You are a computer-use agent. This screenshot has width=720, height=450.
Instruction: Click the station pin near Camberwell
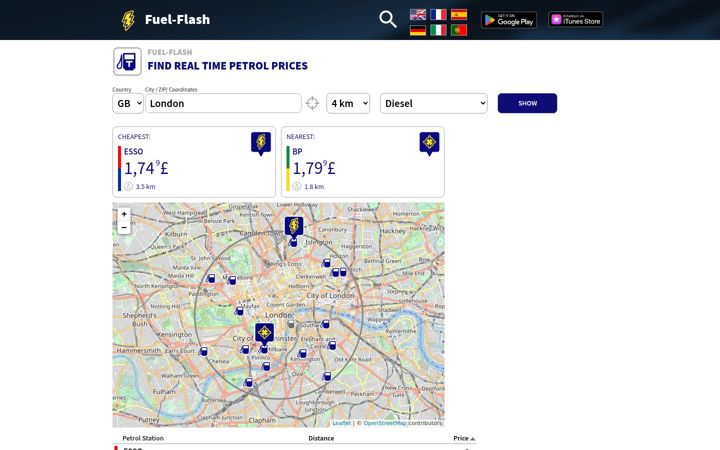click(327, 377)
